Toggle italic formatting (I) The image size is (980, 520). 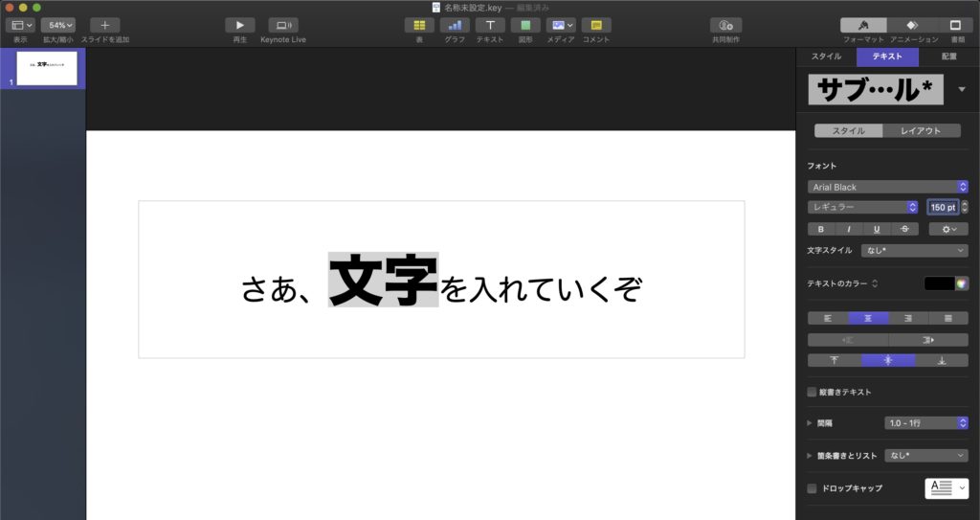(849, 229)
